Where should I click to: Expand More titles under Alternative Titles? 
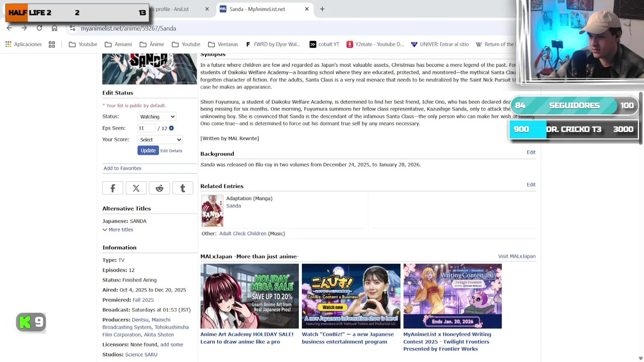118,230
